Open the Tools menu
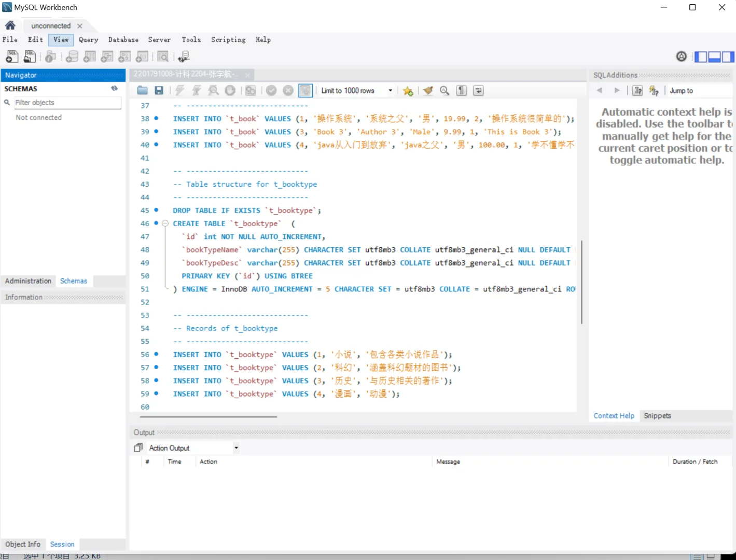Viewport: 736px width, 560px height. (191, 40)
